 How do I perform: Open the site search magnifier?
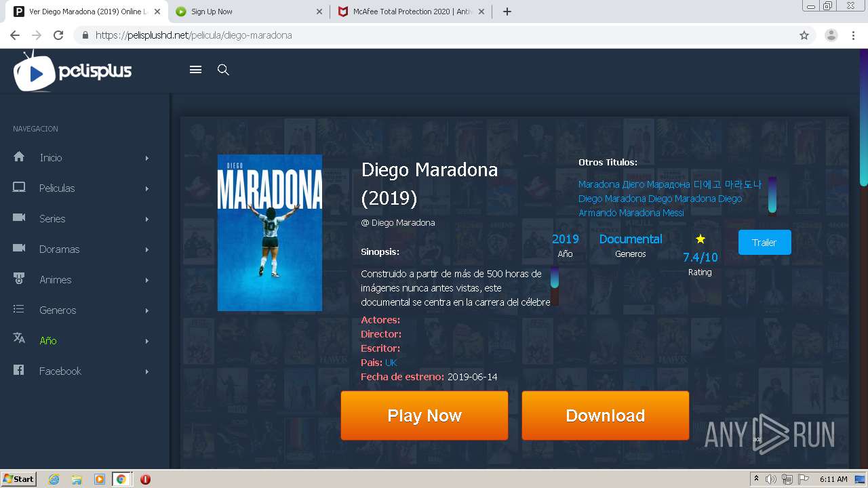(223, 69)
